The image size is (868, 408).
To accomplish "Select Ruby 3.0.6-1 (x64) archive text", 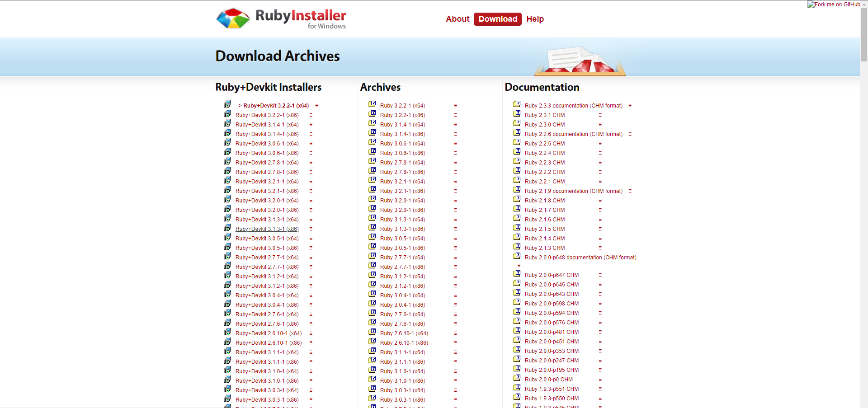I will [x=402, y=144].
